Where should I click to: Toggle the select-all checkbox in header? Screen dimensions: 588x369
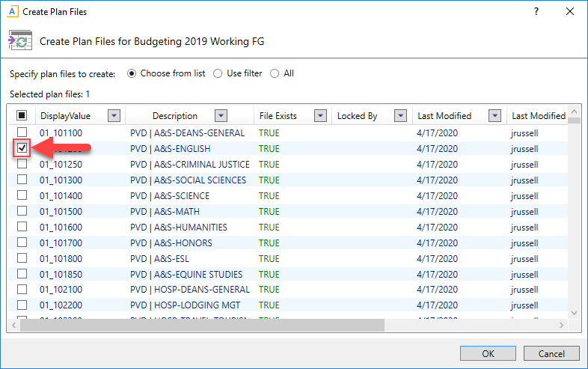point(22,116)
